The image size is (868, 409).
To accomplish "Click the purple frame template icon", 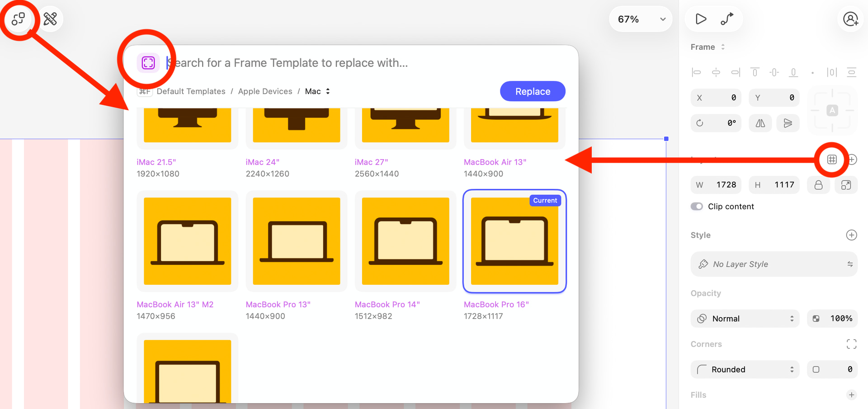I will [148, 63].
